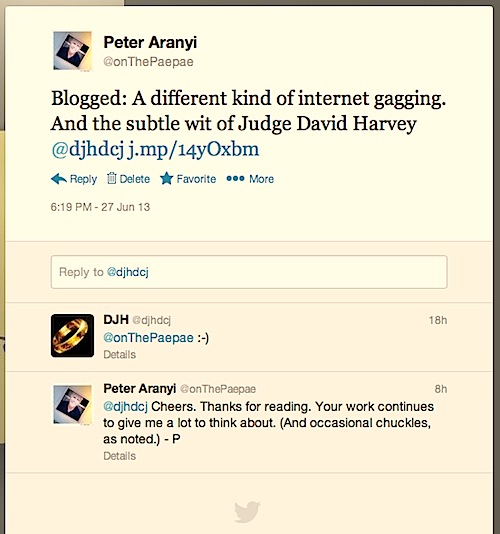Open the 6:19 PM - 27 Jun 13 timestamp
The image size is (500, 534).
pos(100,207)
